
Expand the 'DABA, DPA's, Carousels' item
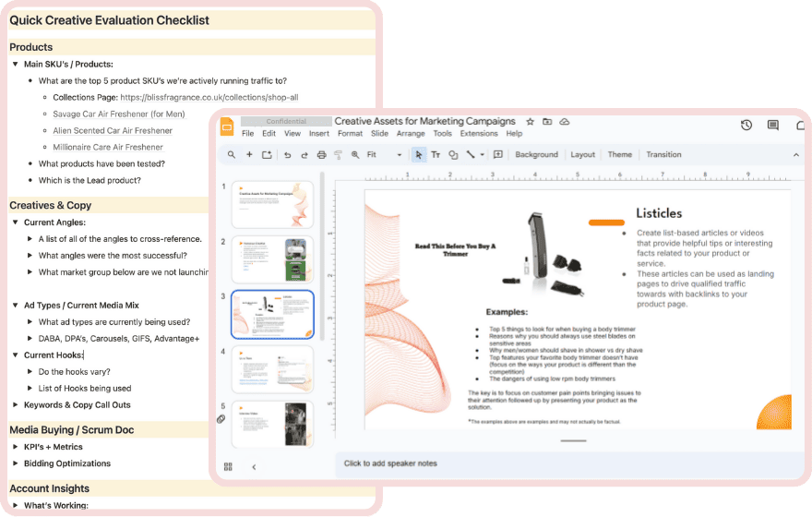coord(30,338)
